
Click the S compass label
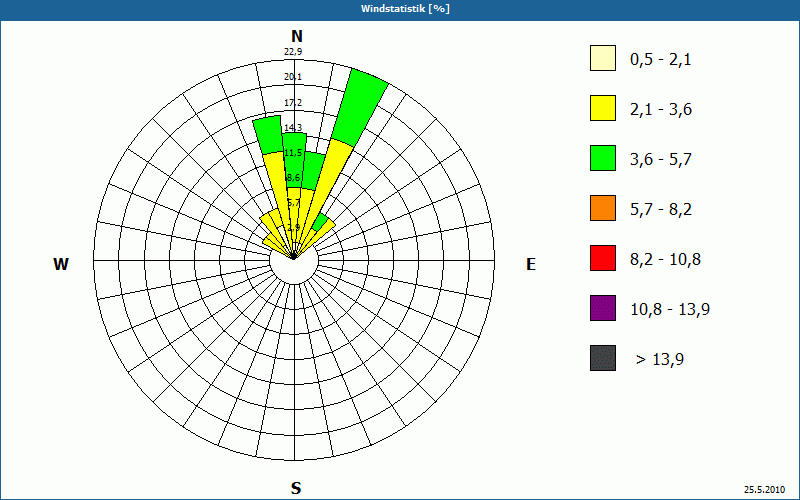[x=296, y=489]
